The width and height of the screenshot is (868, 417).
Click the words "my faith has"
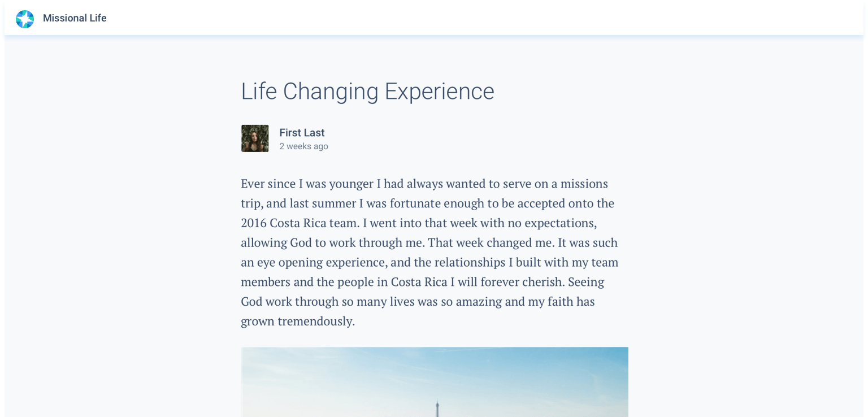[x=561, y=302]
